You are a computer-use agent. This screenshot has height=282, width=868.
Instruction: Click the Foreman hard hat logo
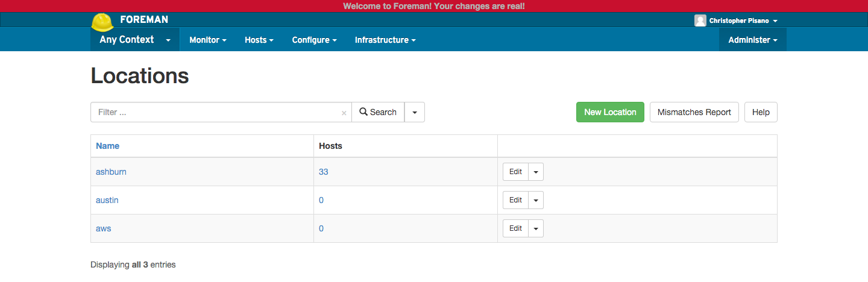(102, 22)
